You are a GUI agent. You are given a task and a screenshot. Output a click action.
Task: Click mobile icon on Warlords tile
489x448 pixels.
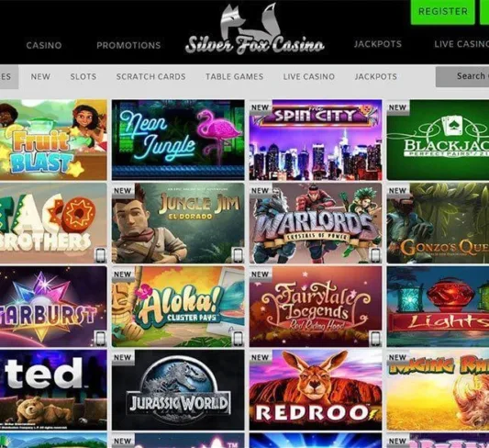[x=375, y=255]
